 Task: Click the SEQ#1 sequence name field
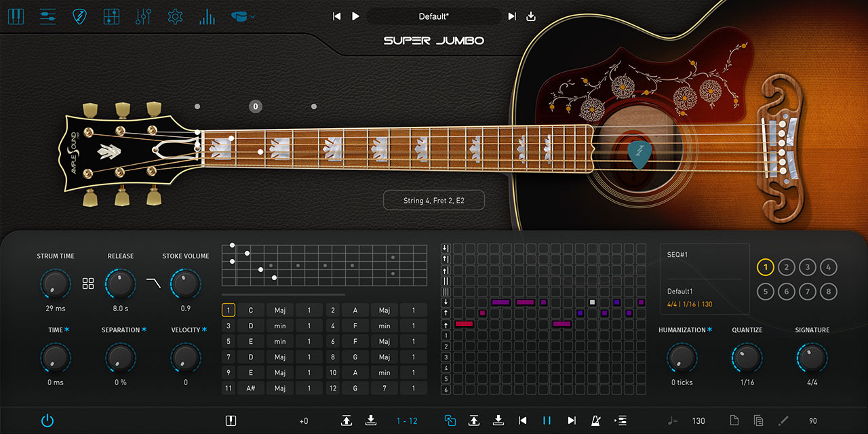pyautogui.click(x=705, y=255)
